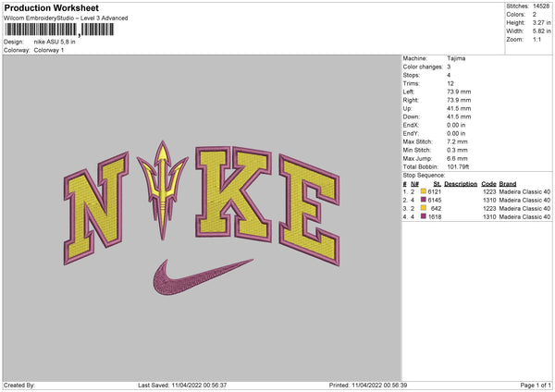The width and height of the screenshot is (555, 392).
Task: Click the Stops value "4"
Action: (x=449, y=75)
